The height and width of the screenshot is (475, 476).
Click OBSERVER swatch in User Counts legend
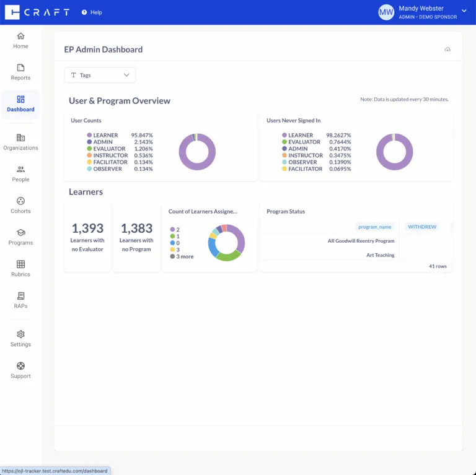coord(89,168)
